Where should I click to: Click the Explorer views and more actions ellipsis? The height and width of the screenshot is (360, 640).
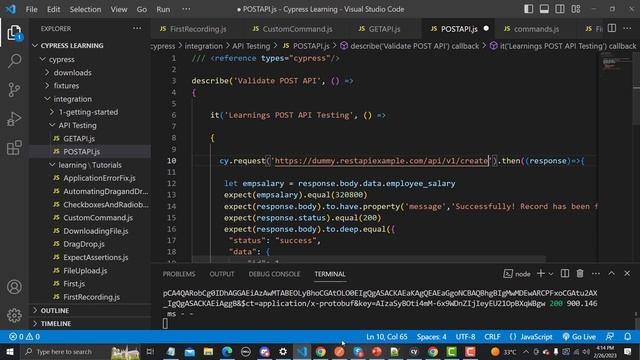pyautogui.click(x=137, y=29)
